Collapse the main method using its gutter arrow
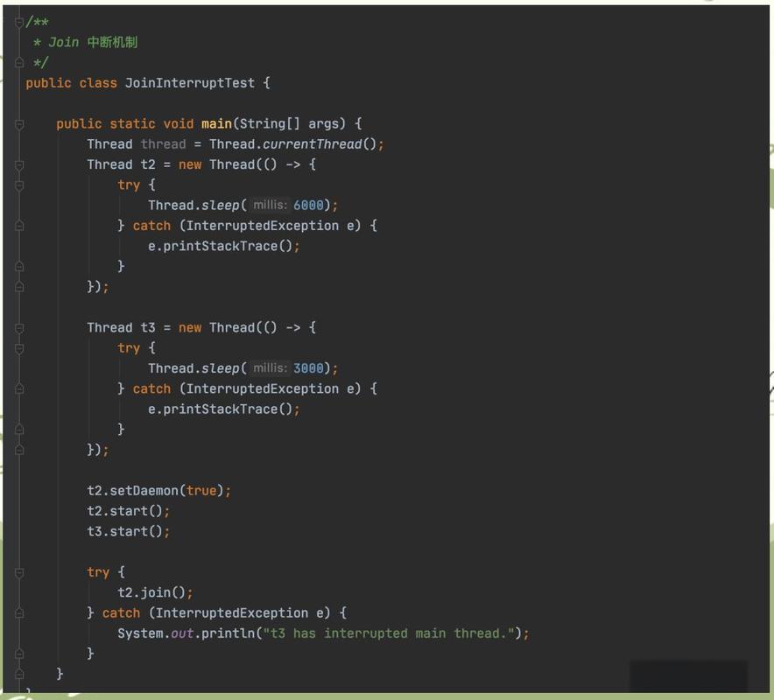This screenshot has width=774, height=700. tap(19, 123)
